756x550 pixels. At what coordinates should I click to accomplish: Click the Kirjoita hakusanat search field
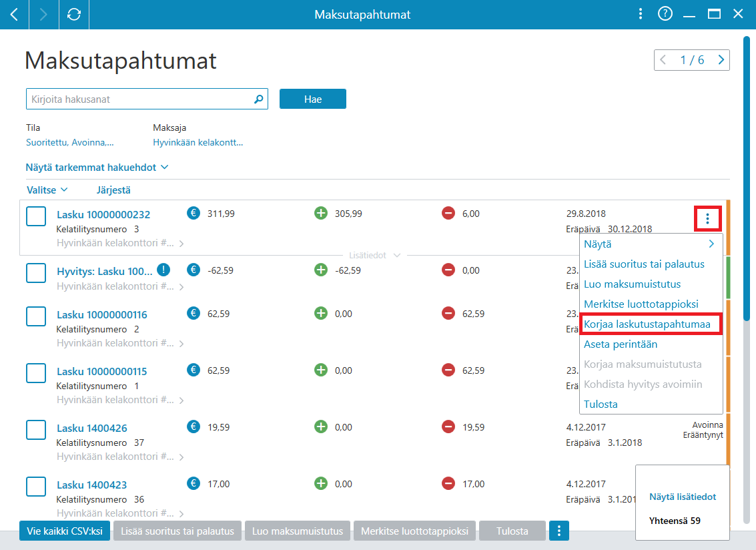[x=140, y=99]
